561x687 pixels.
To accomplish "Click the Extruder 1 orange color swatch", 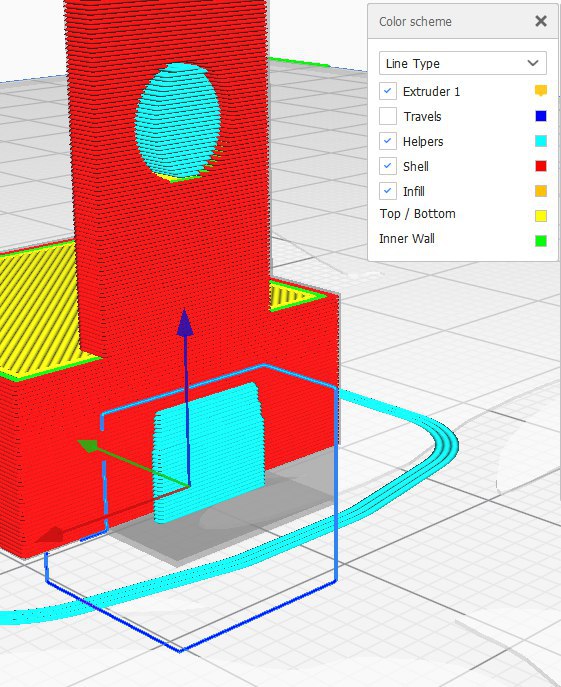I will tap(541, 91).
